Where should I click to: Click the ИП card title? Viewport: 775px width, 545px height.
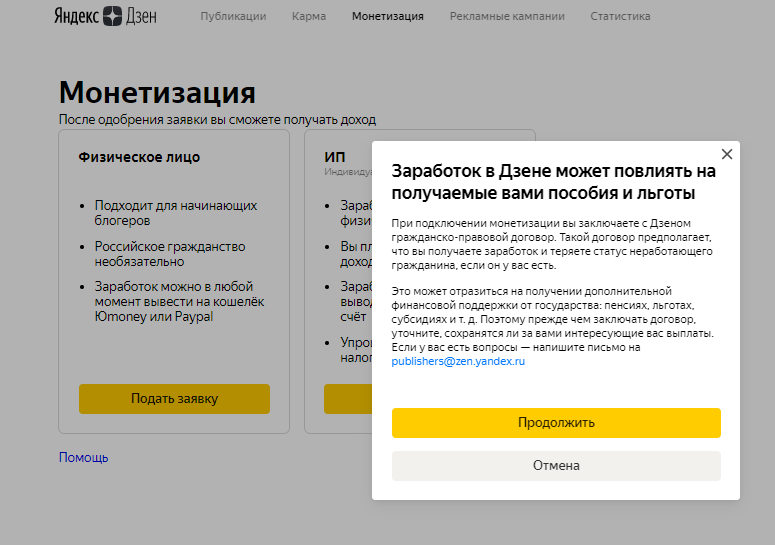click(x=335, y=157)
